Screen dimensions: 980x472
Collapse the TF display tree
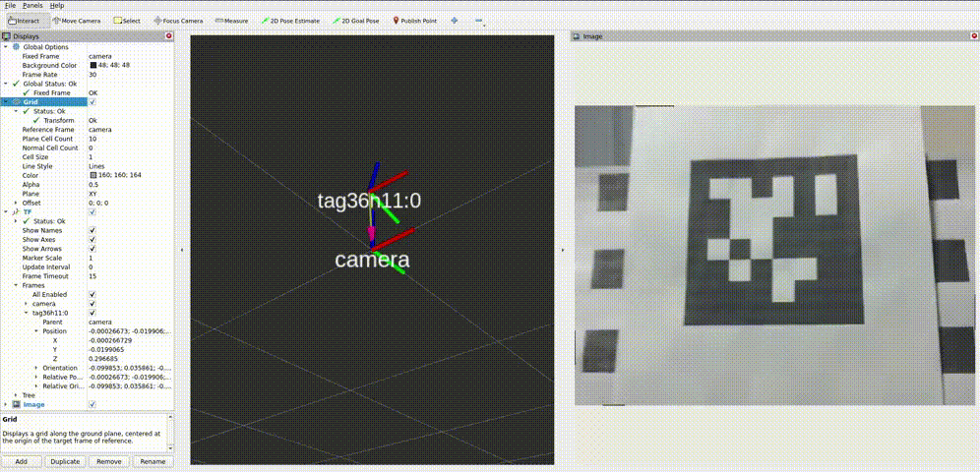pyautogui.click(x=6, y=212)
